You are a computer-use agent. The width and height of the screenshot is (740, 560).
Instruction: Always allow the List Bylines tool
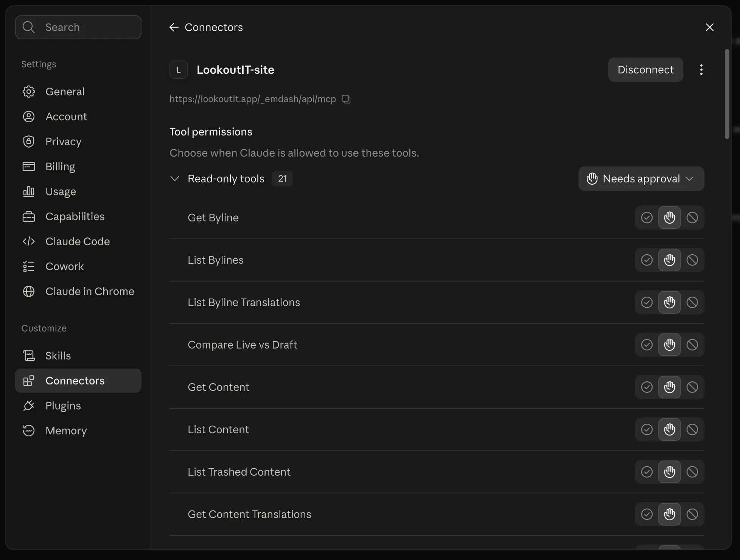tap(647, 260)
